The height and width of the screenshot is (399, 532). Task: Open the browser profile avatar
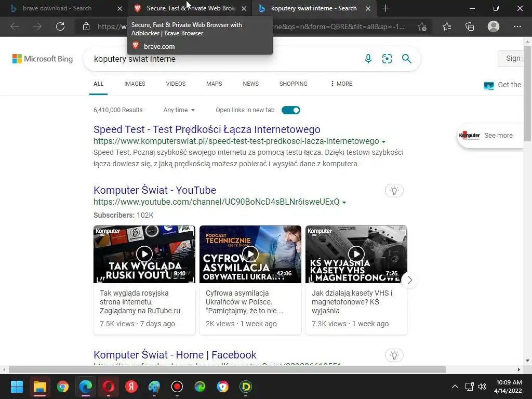click(494, 26)
